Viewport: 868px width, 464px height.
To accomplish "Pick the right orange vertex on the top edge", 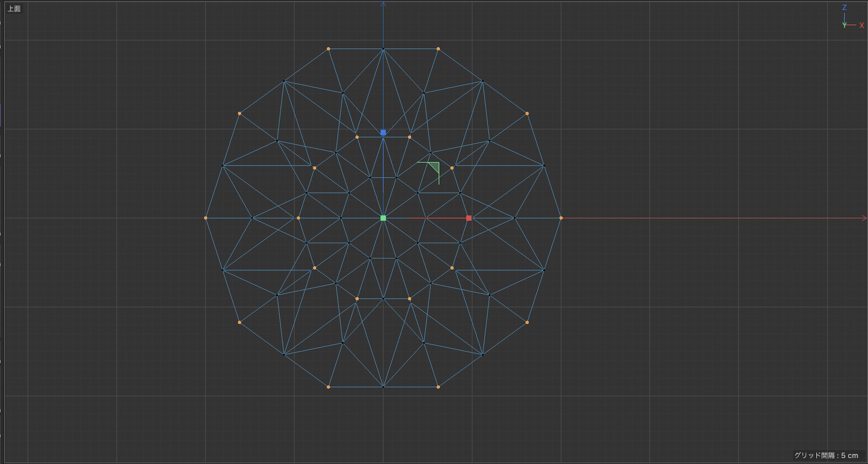I will pos(438,49).
